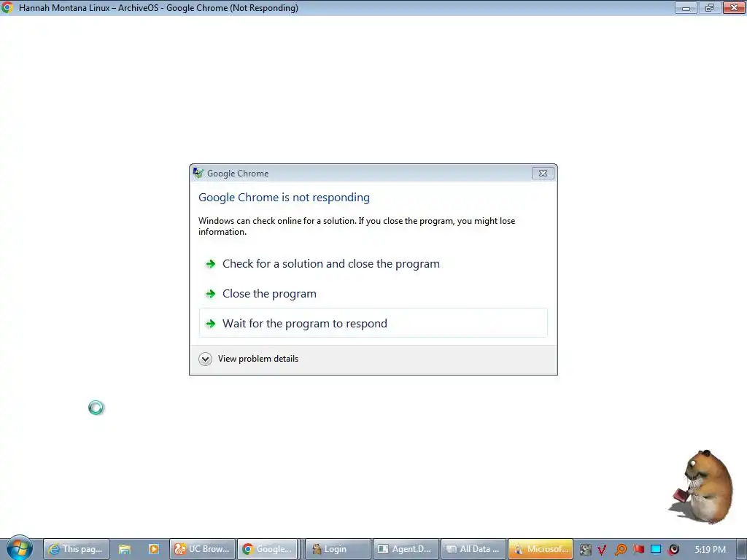Viewport: 747px width, 560px height.
Task: Select Close the program option
Action: 373,294
